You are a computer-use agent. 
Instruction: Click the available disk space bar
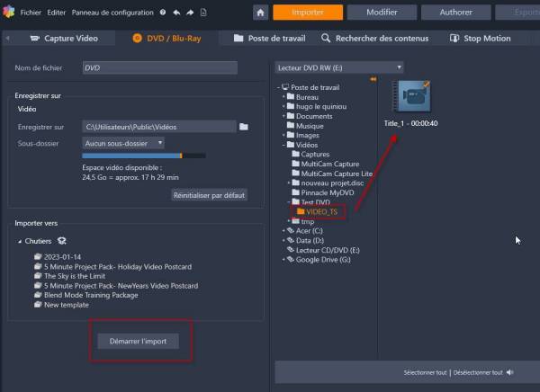[131, 156]
